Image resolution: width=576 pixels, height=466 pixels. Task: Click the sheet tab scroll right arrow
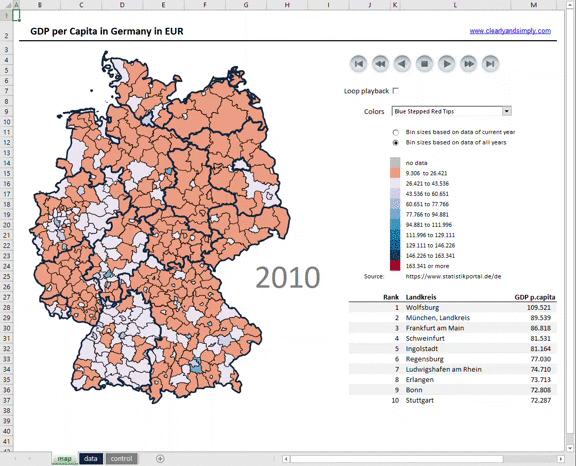[x=29, y=458]
